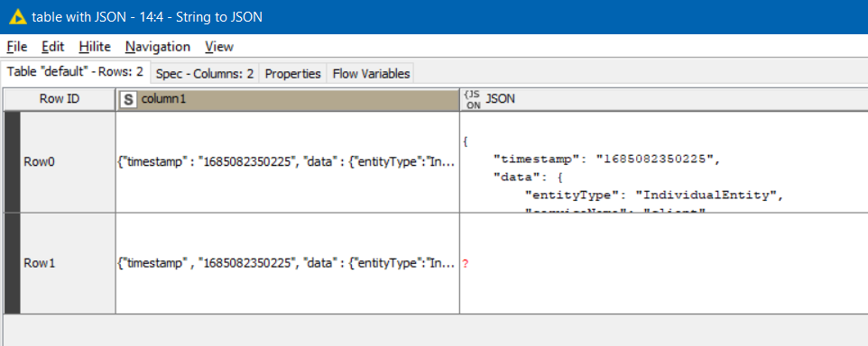Click the "data": { JSON line
This screenshot has width=868, height=346.
pos(528,178)
